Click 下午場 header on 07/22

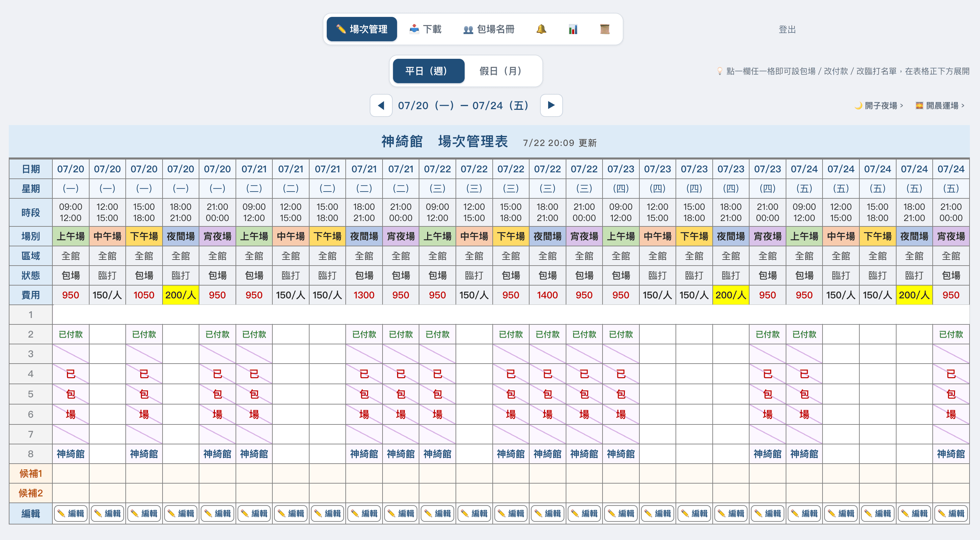point(511,236)
